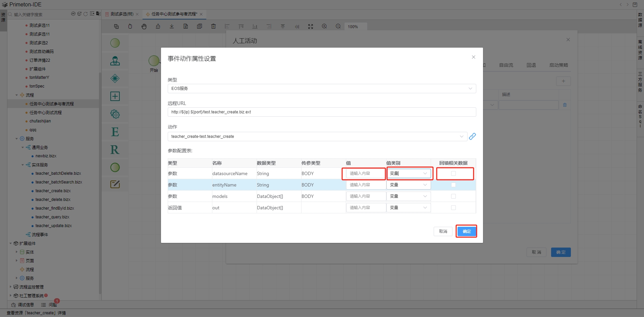The width and height of the screenshot is (644, 317).
Task: Open the 类型 dropdown showing EOS服务
Action: [322, 89]
